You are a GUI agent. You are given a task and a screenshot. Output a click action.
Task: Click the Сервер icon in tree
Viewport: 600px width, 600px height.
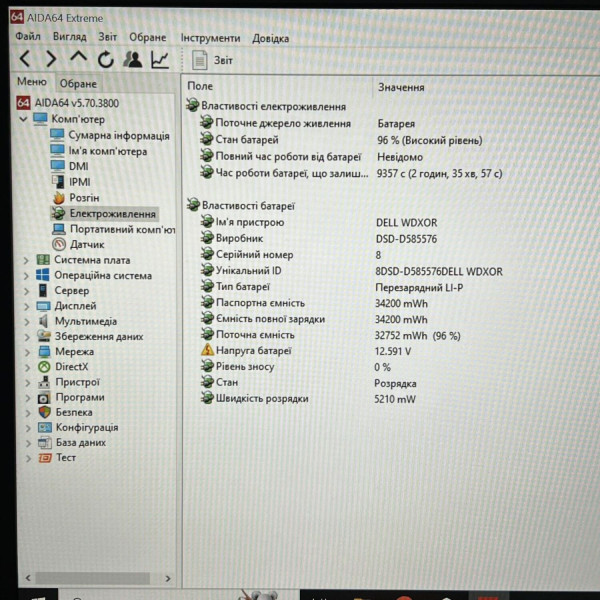point(43,290)
